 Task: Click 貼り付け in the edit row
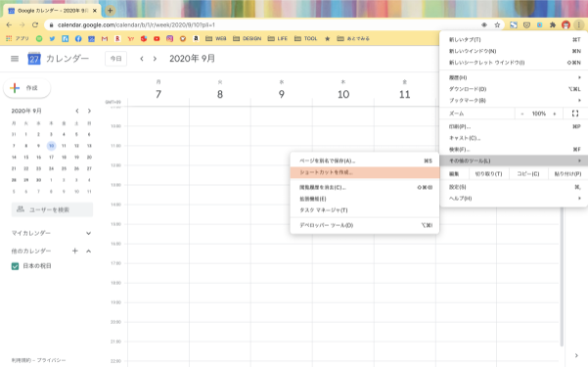pyautogui.click(x=567, y=174)
